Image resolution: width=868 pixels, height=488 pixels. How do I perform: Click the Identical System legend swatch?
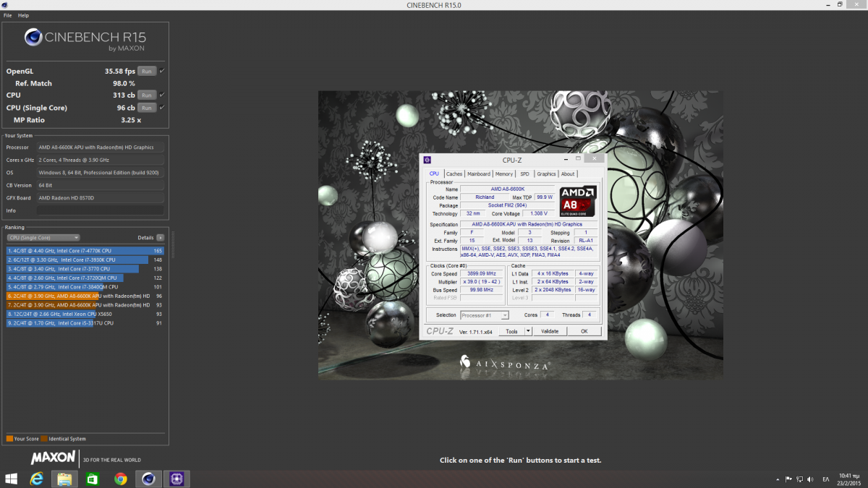tap(44, 438)
